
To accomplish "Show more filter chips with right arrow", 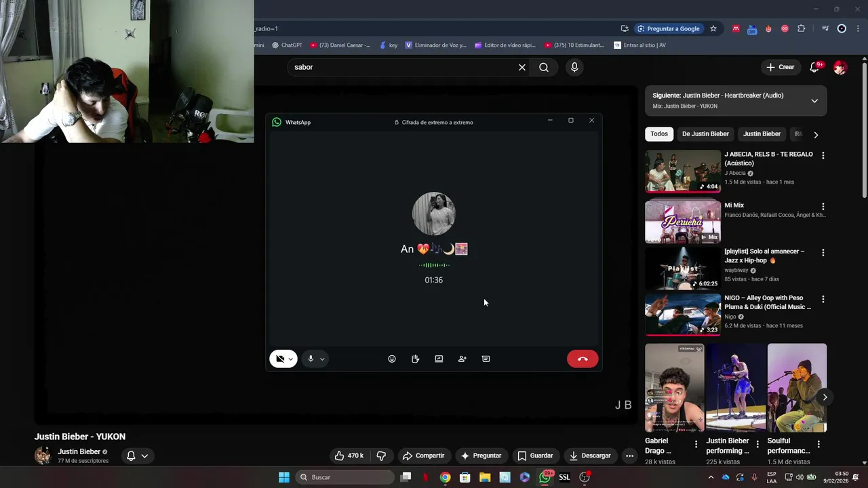I will pos(816,135).
